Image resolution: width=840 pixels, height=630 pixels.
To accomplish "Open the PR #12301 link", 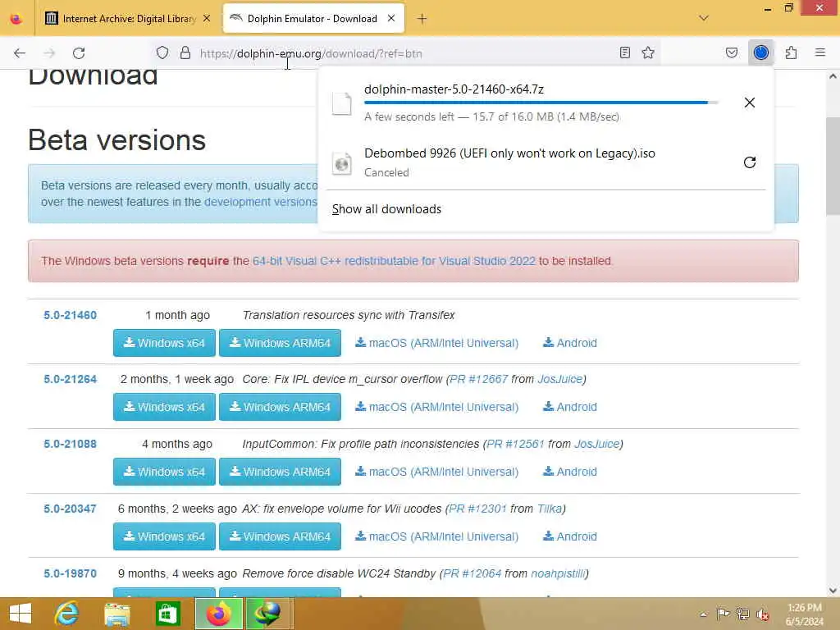I will pos(478,509).
